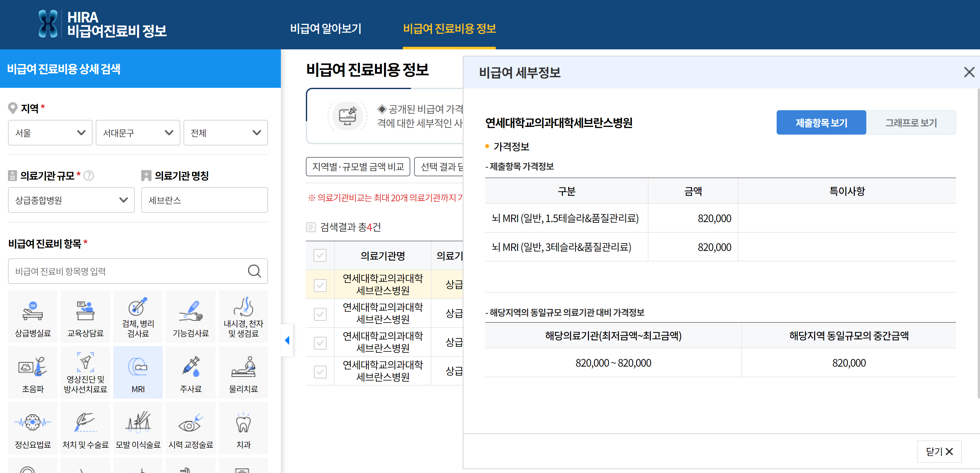Click the 의료기관 명칭 input with 세브란스

pos(205,200)
